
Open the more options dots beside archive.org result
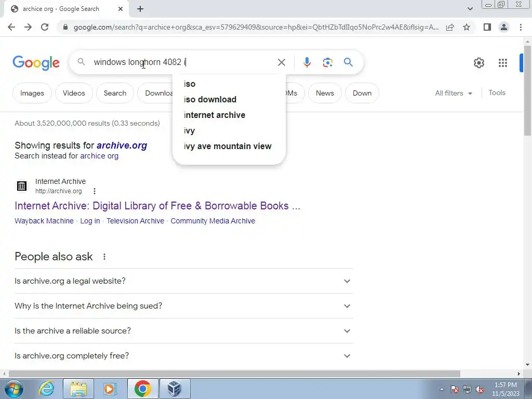click(x=95, y=191)
